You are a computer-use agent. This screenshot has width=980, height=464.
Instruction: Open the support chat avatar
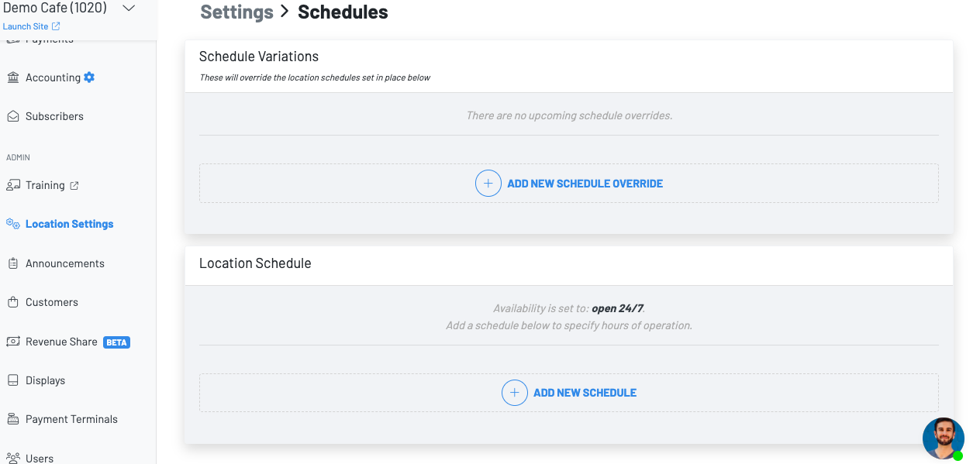click(943, 438)
